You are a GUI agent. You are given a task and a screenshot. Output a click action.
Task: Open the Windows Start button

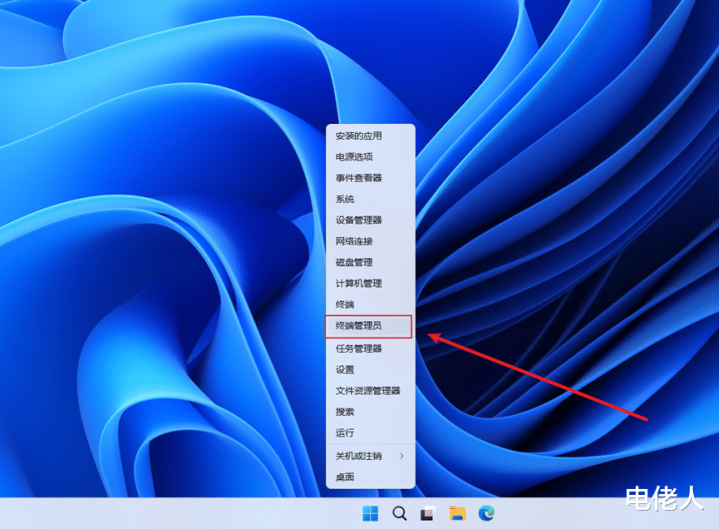(371, 513)
